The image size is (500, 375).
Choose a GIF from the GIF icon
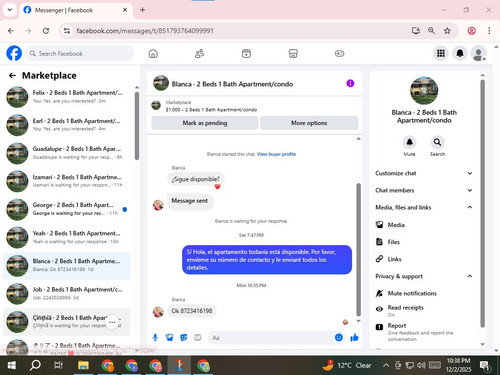[x=198, y=338]
